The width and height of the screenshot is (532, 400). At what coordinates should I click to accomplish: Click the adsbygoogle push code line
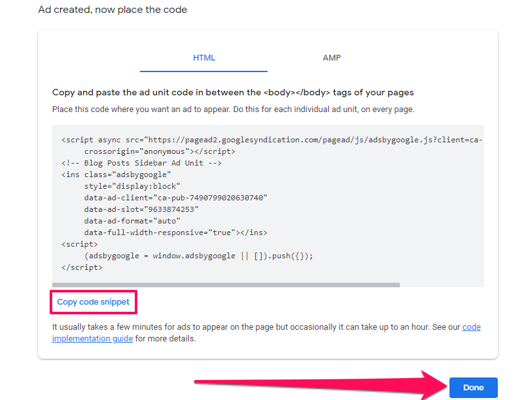click(199, 256)
